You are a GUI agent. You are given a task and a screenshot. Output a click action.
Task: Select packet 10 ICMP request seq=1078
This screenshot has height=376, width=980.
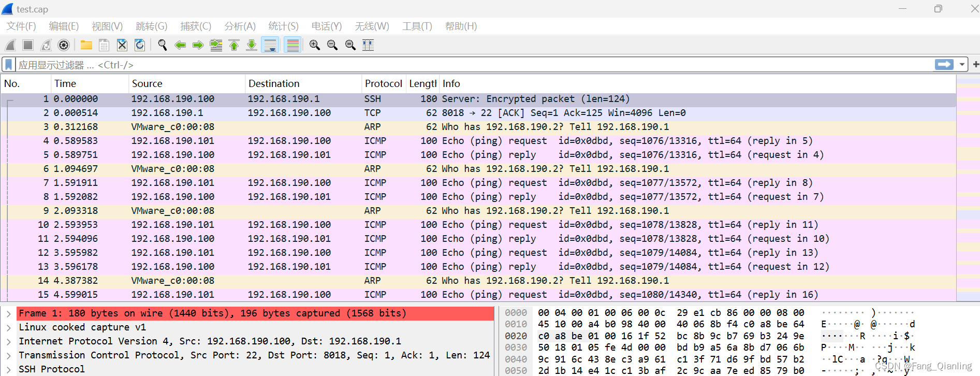point(478,225)
